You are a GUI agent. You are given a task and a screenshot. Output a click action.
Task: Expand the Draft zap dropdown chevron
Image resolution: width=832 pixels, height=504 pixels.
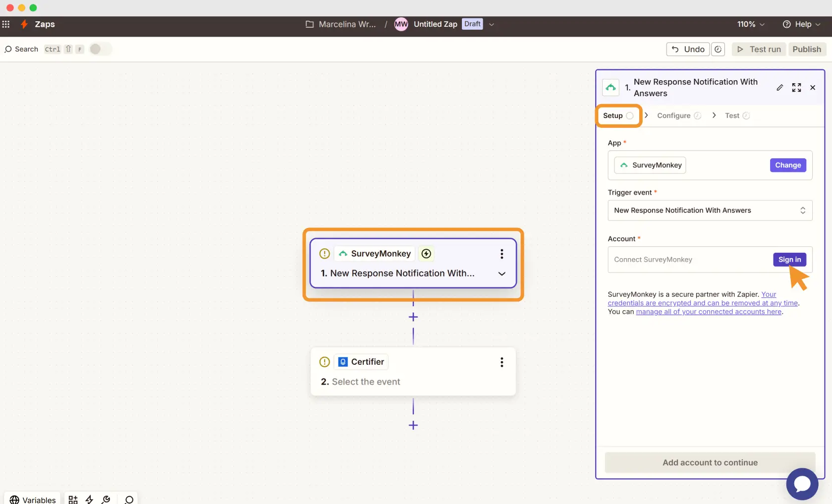491,24
